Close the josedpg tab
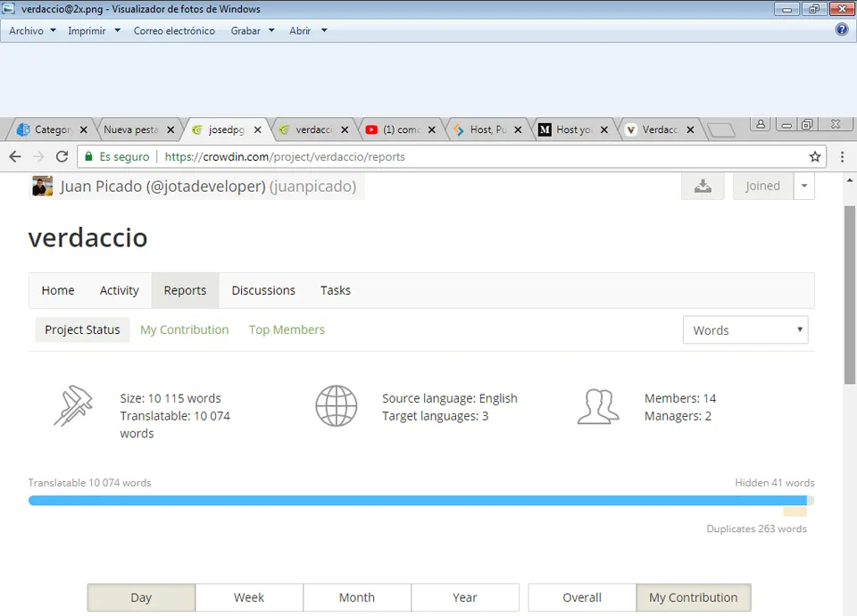The width and height of the screenshot is (857, 616). (x=257, y=130)
